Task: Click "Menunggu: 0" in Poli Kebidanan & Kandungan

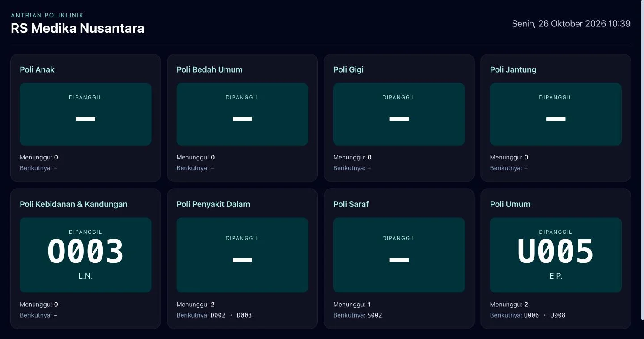Action: pyautogui.click(x=39, y=305)
